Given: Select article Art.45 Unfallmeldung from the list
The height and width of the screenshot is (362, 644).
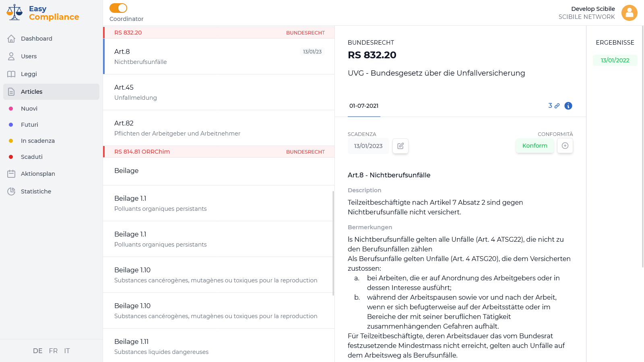Looking at the screenshot, I should [219, 92].
